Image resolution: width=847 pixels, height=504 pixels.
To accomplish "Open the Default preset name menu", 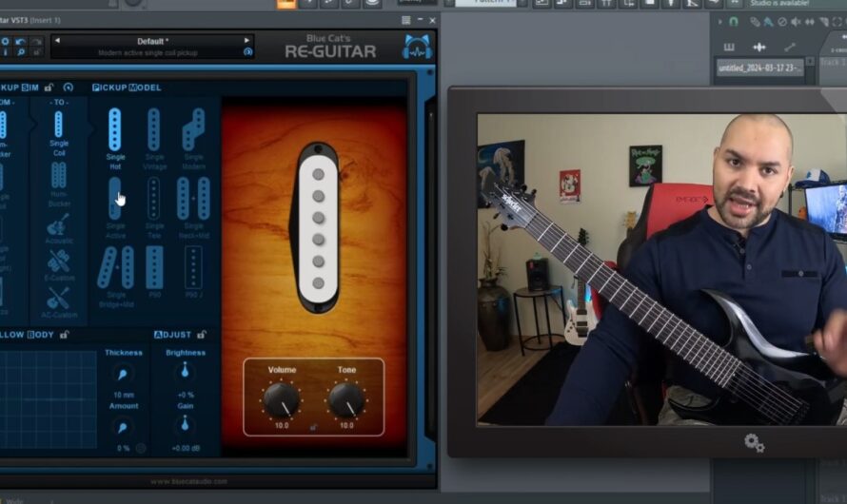I will (x=152, y=41).
